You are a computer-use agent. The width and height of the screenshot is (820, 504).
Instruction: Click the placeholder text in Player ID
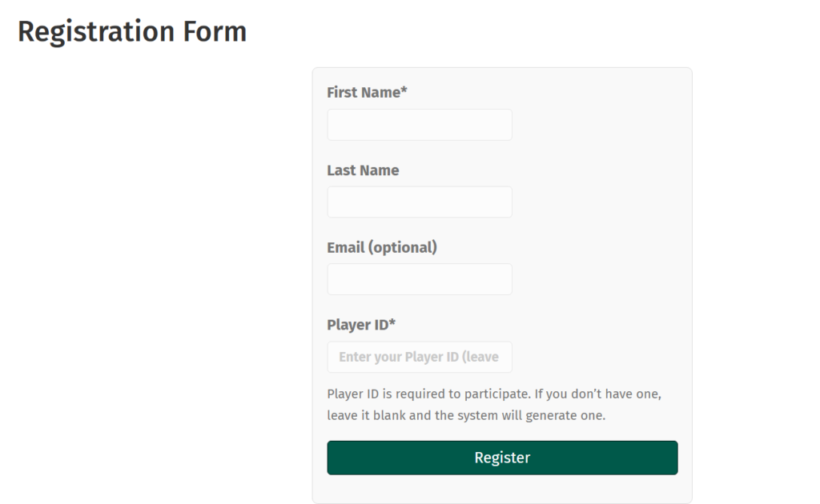pyautogui.click(x=420, y=357)
